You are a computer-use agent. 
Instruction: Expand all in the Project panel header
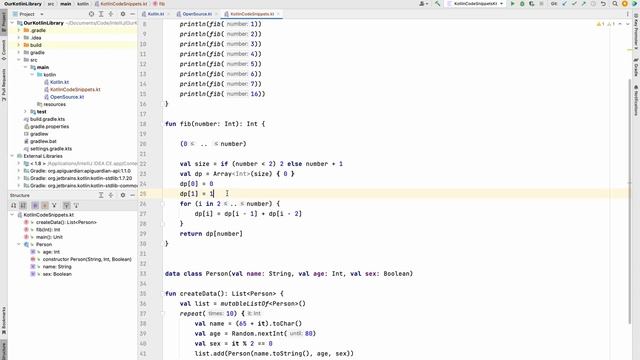tap(101, 14)
